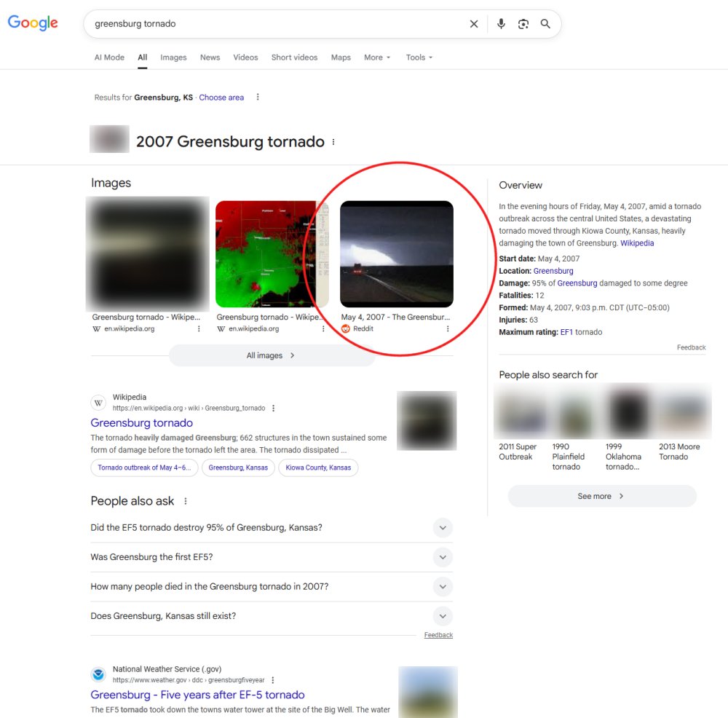Expand the More search filters dropdown

[x=377, y=58]
